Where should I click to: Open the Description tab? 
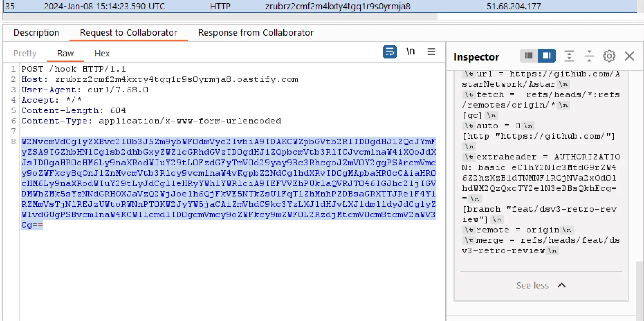point(36,33)
